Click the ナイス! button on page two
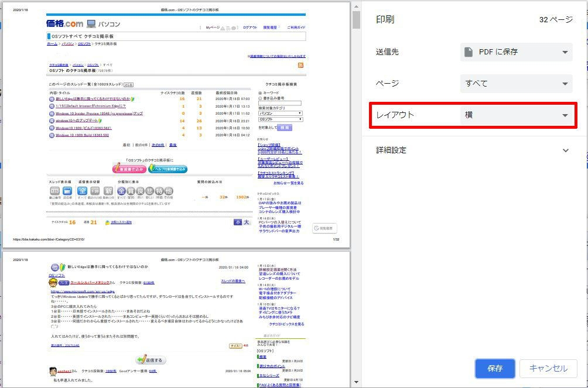Viewport: 588px width, 388px height. [x=235, y=346]
